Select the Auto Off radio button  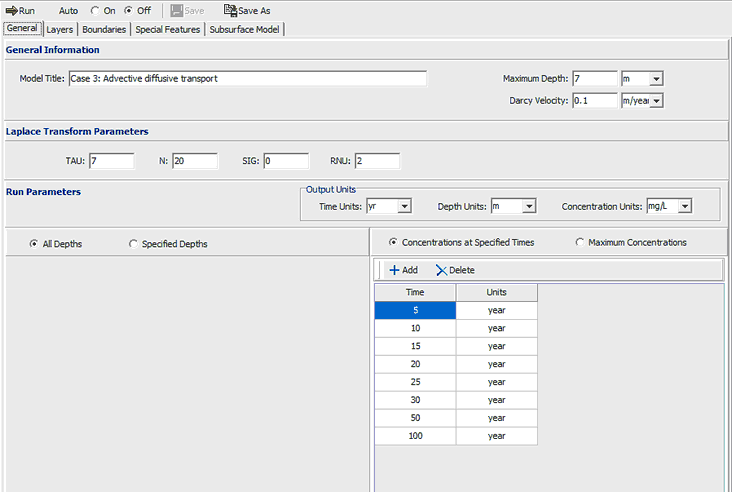129,11
